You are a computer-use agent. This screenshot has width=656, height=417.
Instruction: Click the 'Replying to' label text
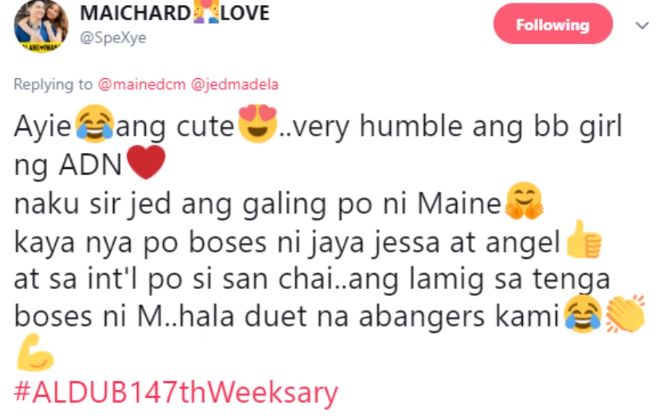click(53, 84)
